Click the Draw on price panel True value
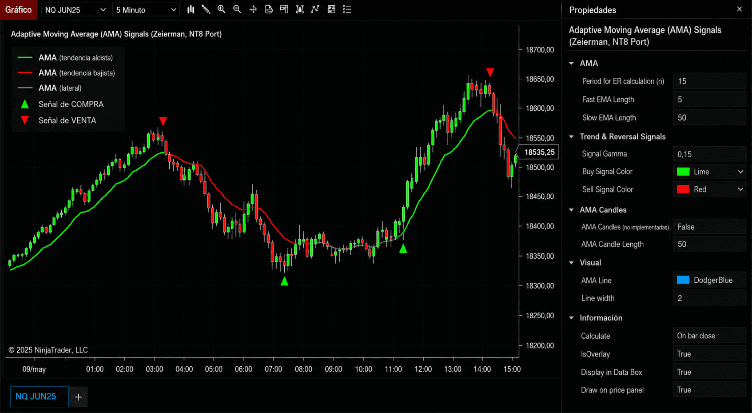The height and width of the screenshot is (413, 752). pyautogui.click(x=710, y=390)
